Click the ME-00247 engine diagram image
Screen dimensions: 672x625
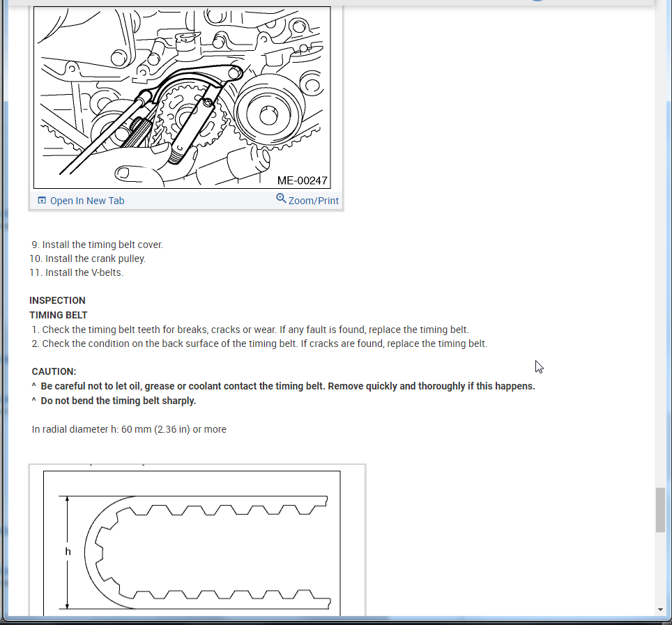tap(182, 98)
